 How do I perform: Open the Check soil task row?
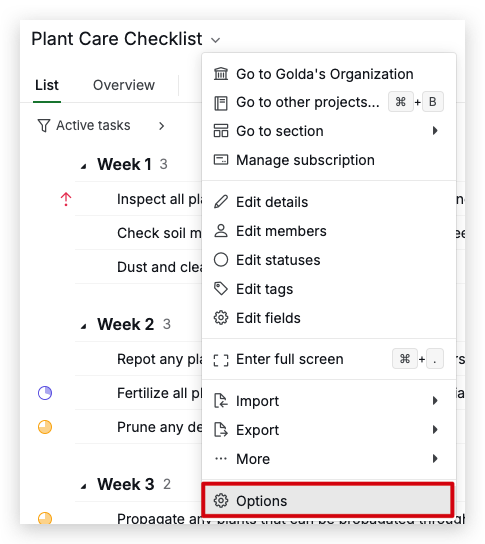click(138, 233)
